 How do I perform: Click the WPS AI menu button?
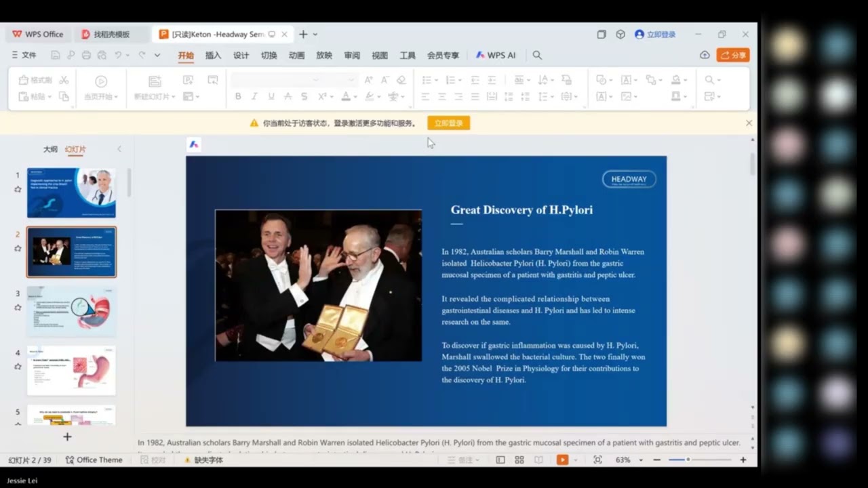click(496, 55)
